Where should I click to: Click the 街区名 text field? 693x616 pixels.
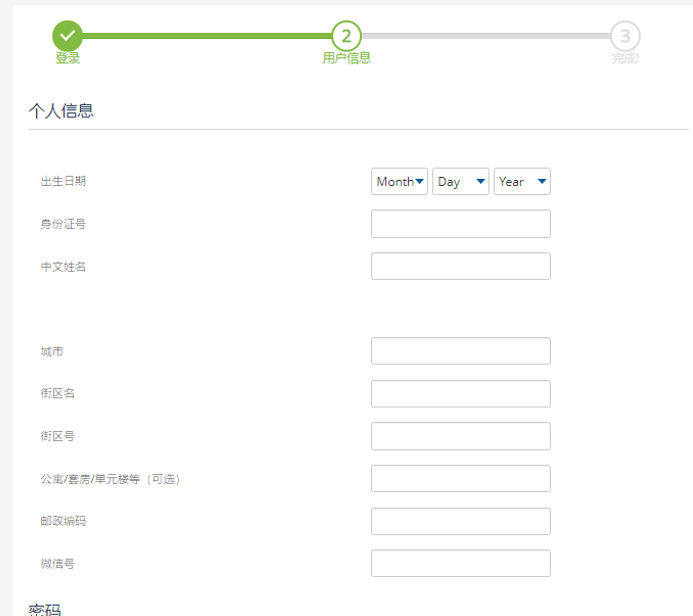460,394
